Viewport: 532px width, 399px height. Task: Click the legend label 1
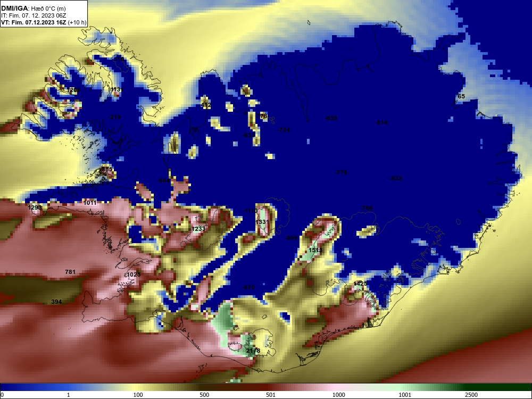pos(68,395)
